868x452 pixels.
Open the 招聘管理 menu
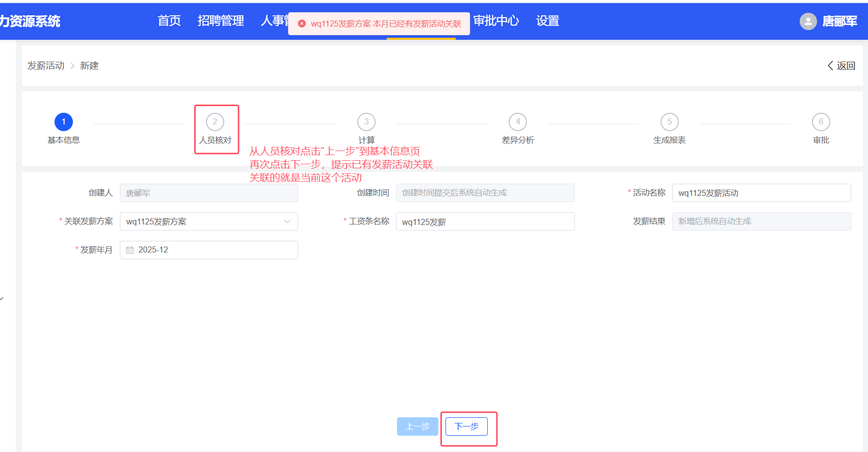pos(221,21)
